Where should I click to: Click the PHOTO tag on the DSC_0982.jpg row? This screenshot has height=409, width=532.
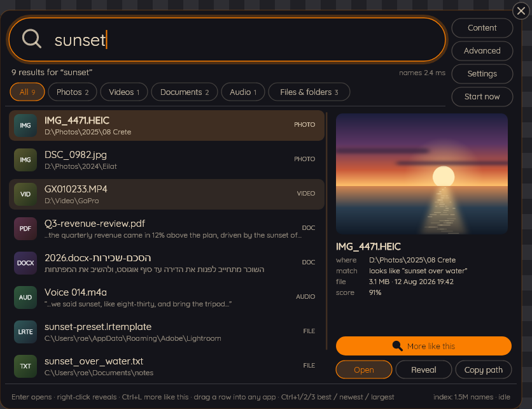point(304,159)
